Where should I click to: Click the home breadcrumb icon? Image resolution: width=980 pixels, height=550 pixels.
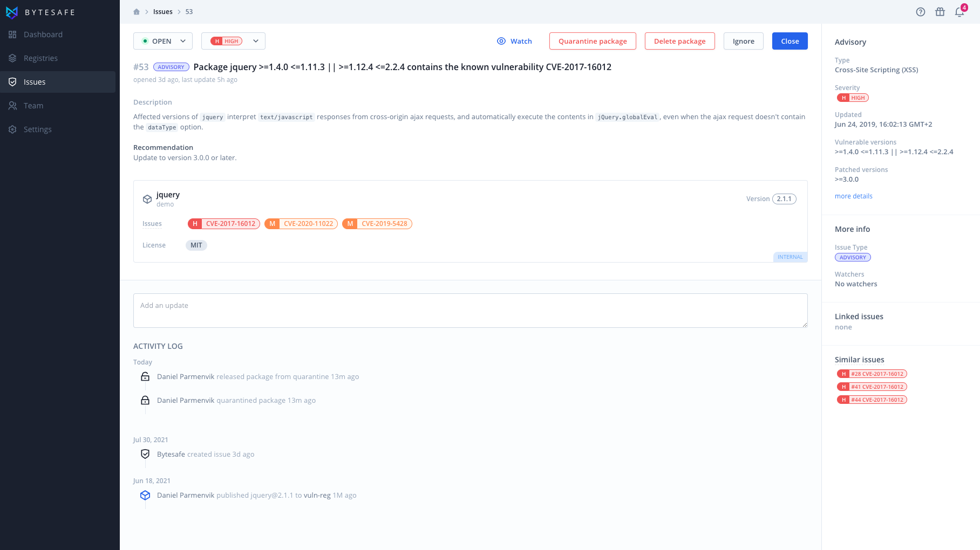[x=137, y=12]
